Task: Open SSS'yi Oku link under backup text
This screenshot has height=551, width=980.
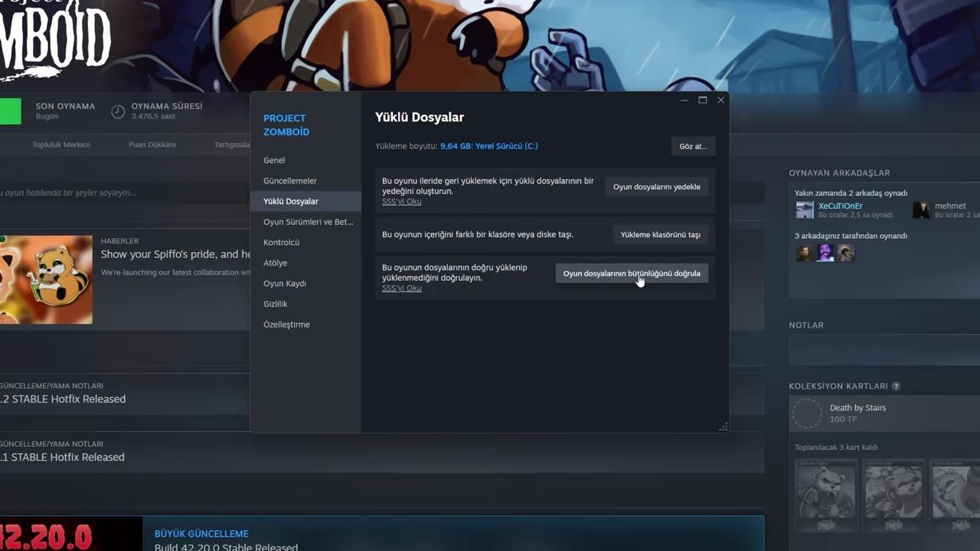Action: click(x=402, y=201)
